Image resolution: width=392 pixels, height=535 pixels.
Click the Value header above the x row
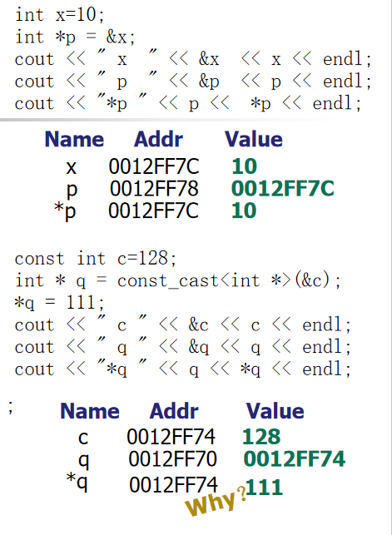(254, 139)
